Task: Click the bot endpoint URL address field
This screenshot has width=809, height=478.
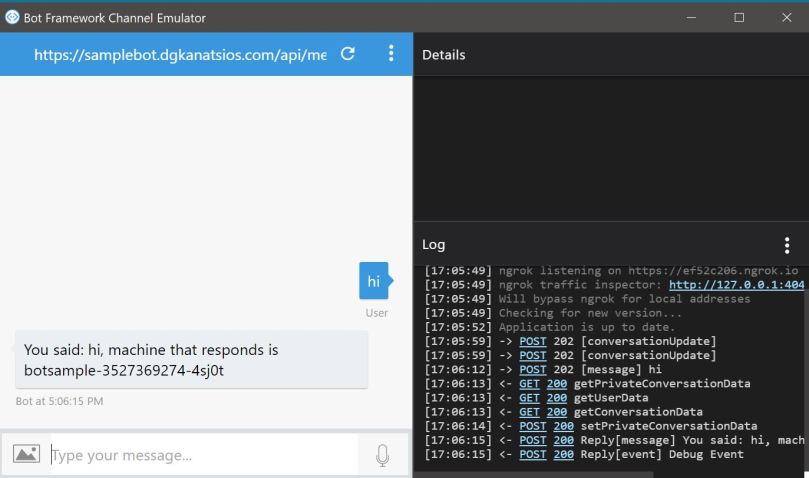Action: [x=180, y=55]
